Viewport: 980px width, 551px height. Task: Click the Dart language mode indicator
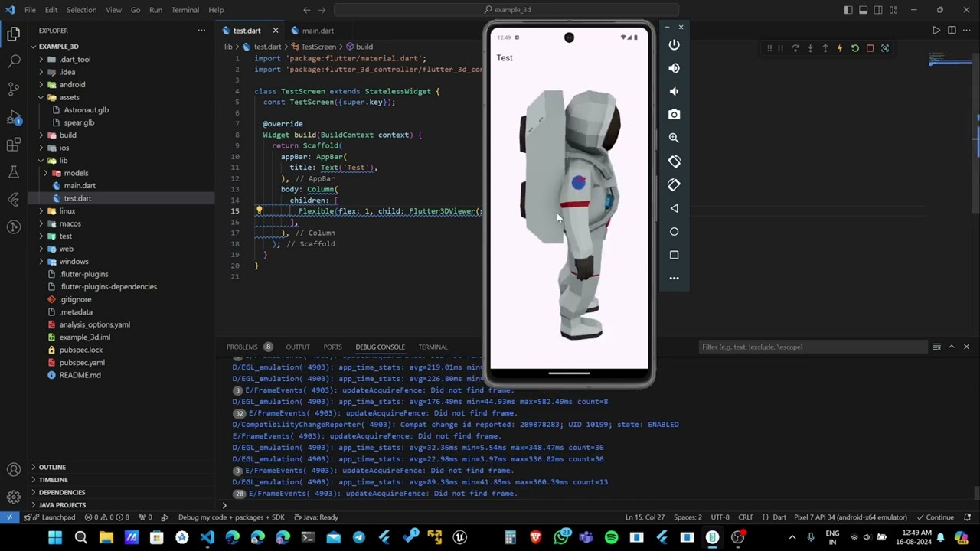pyautogui.click(x=779, y=517)
